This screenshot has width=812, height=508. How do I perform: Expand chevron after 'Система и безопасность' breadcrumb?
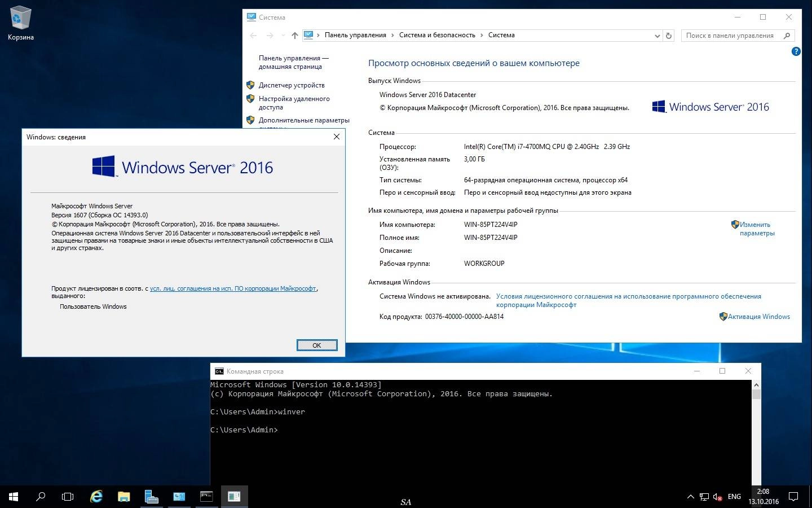pyautogui.click(x=482, y=35)
